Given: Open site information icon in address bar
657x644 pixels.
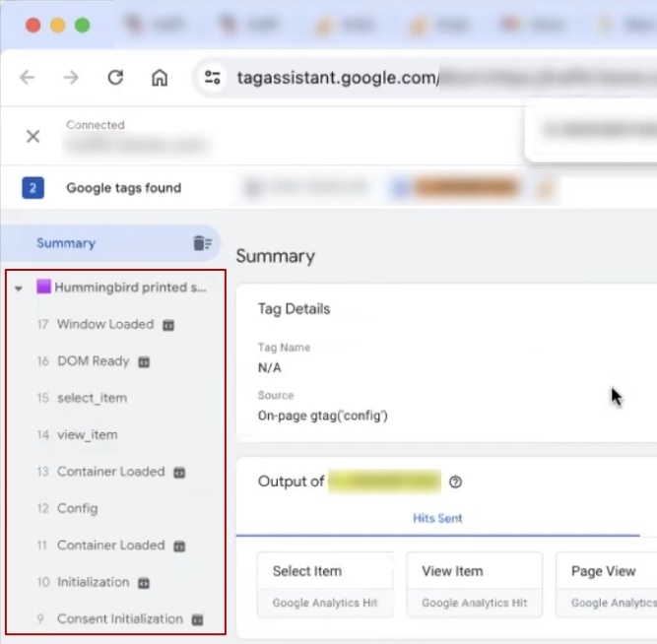Looking at the screenshot, I should [212, 78].
